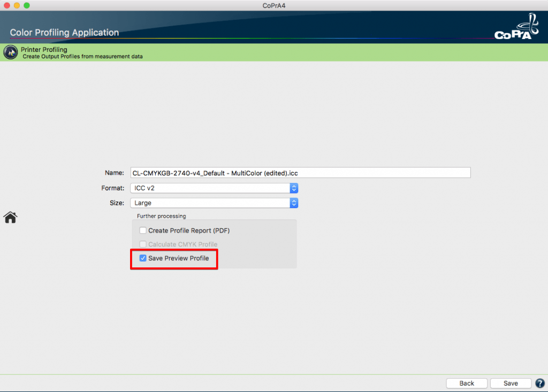
Task: Click the Printer Profiling module icon
Action: pos(10,52)
